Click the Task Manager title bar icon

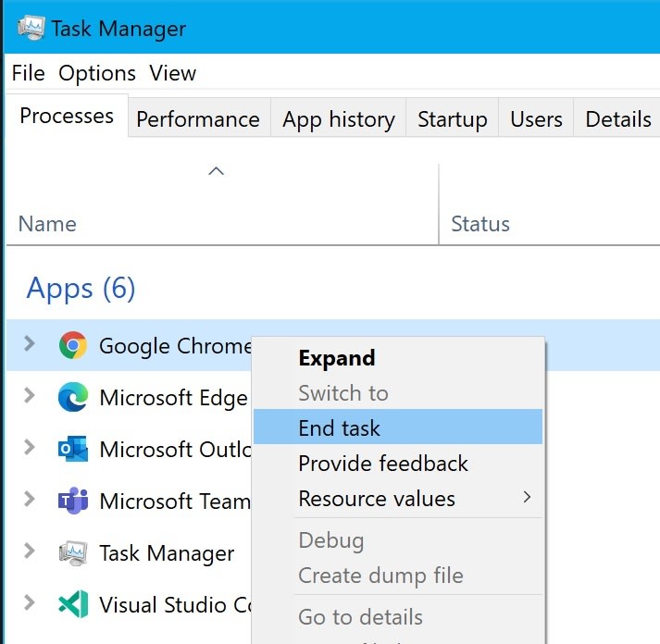click(x=31, y=28)
